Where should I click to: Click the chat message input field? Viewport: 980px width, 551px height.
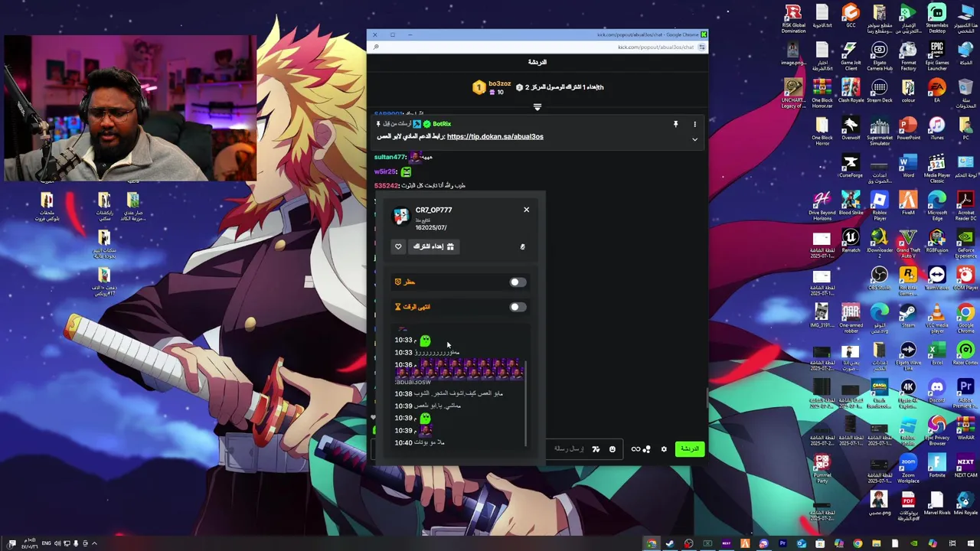click(x=568, y=449)
